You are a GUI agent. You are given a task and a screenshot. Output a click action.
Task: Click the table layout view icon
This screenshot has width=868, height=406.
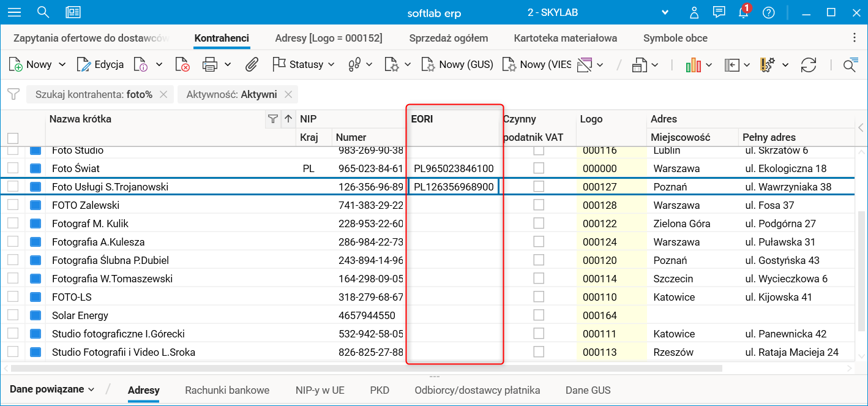click(585, 64)
